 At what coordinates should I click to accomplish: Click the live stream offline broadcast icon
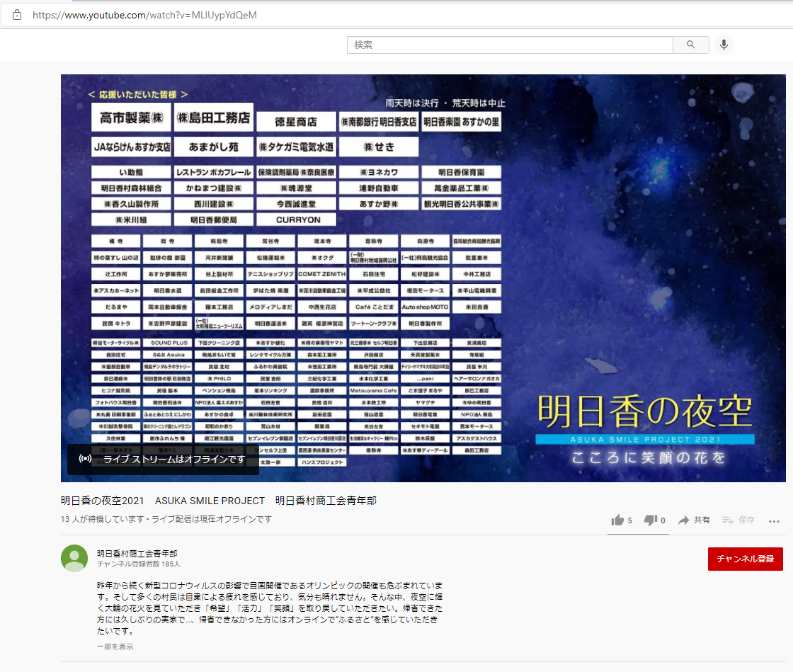click(85, 459)
